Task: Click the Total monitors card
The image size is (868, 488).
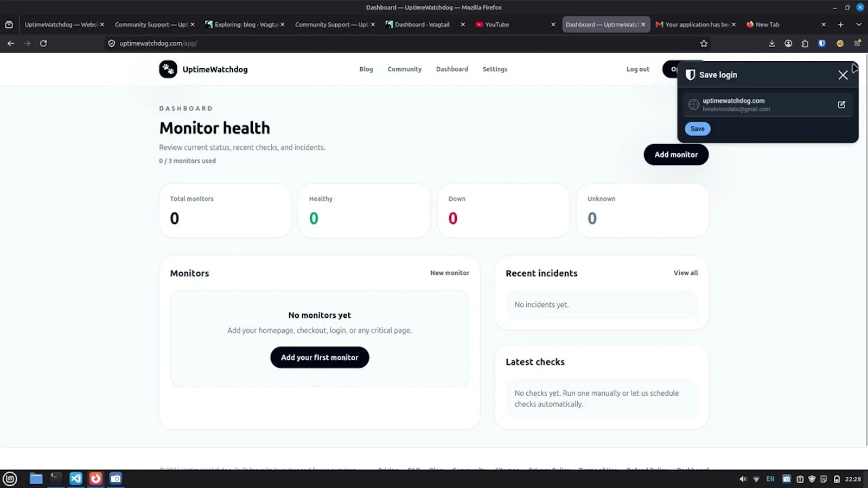Action: tap(225, 210)
